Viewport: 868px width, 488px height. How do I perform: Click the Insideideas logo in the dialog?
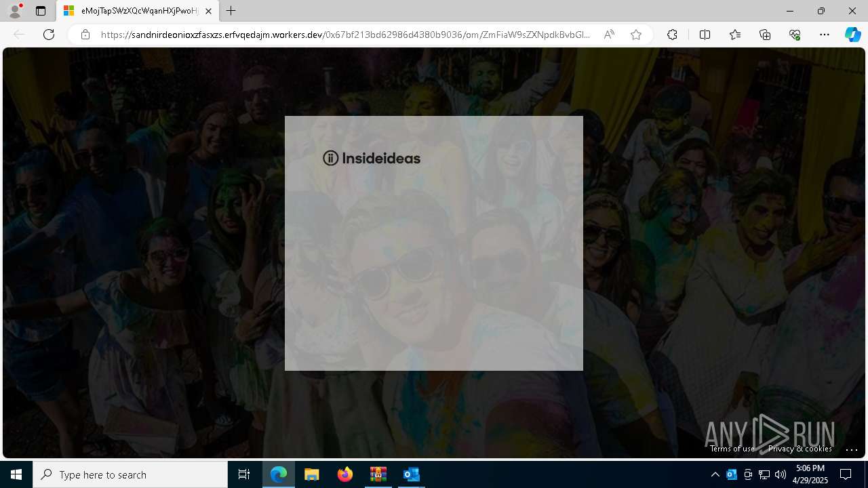point(372,158)
